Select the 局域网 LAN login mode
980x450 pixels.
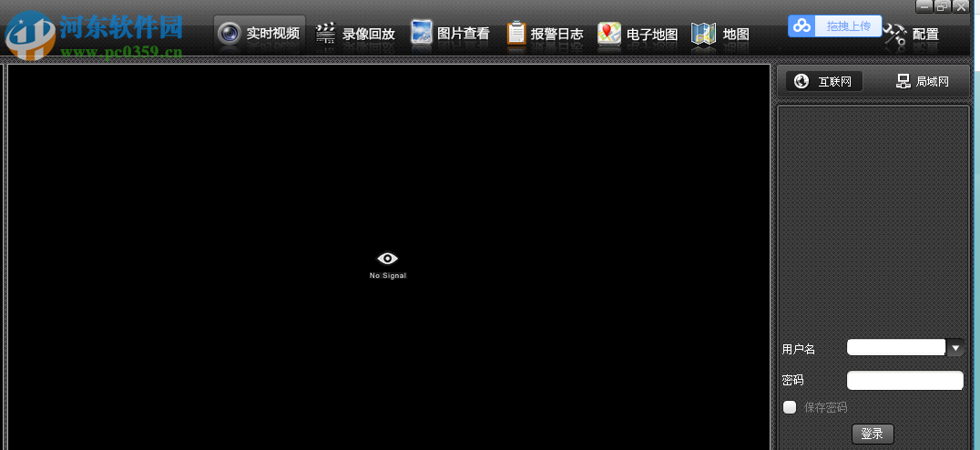coord(923,81)
